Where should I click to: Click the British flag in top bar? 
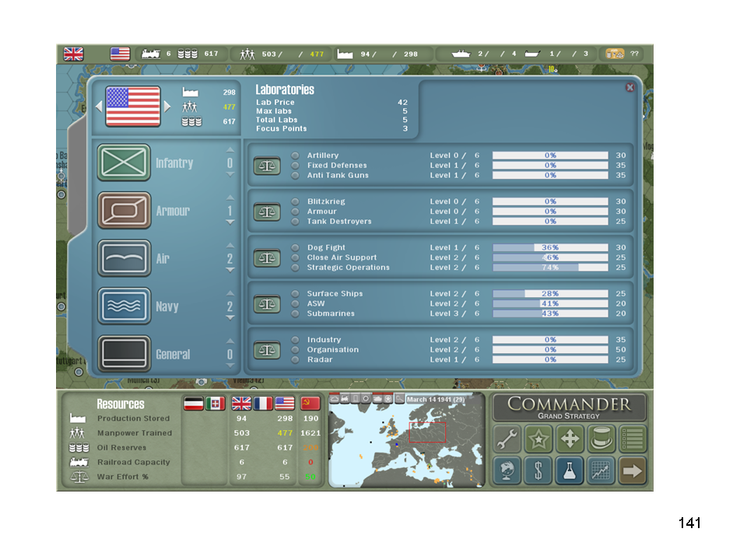[x=73, y=54]
